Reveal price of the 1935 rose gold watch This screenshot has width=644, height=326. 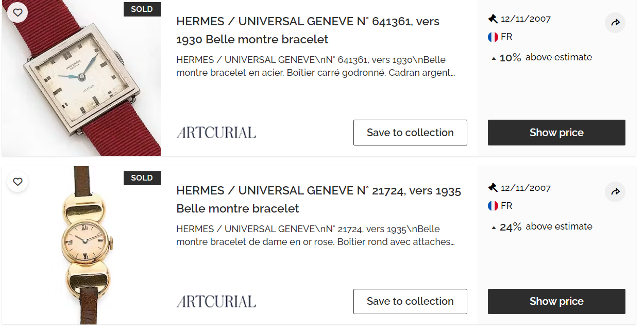(x=556, y=301)
